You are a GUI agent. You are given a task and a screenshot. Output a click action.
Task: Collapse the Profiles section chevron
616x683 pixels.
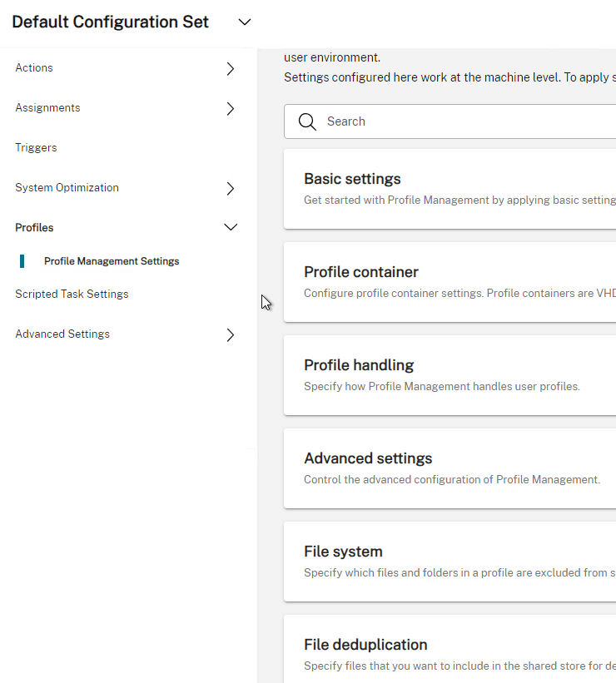(231, 227)
